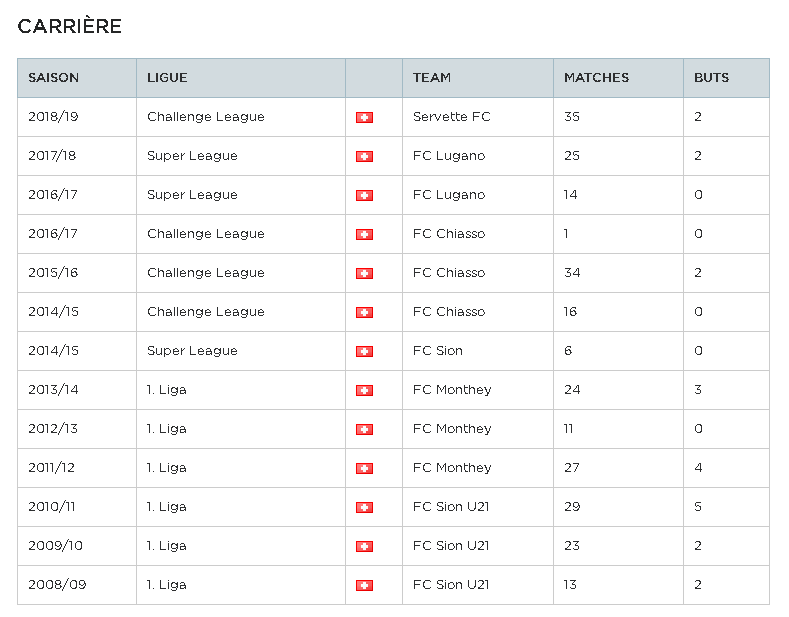Click the TEAM column header
This screenshot has height=617, width=789.
pos(432,78)
